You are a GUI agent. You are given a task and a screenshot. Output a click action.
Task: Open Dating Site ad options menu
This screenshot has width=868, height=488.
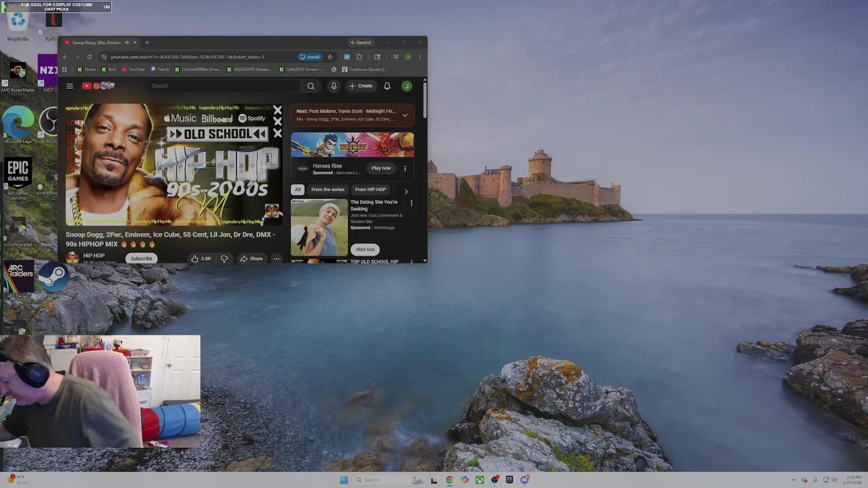(x=411, y=203)
